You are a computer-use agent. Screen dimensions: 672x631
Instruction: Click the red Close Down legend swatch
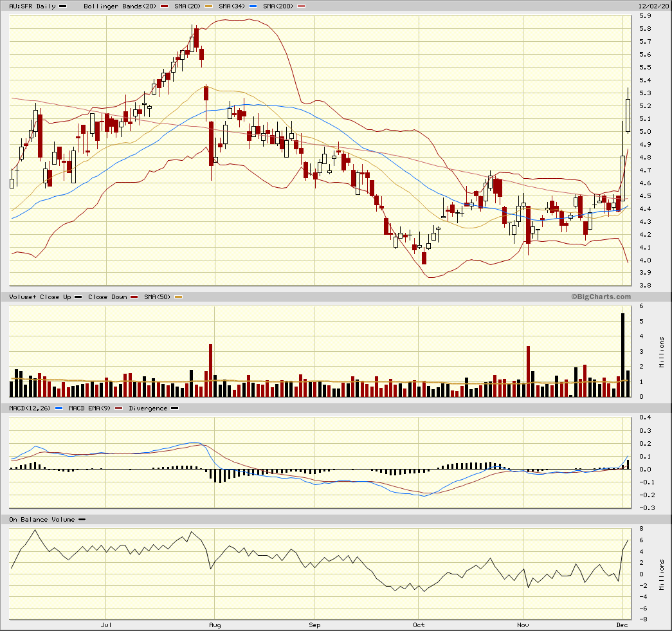[134, 297]
